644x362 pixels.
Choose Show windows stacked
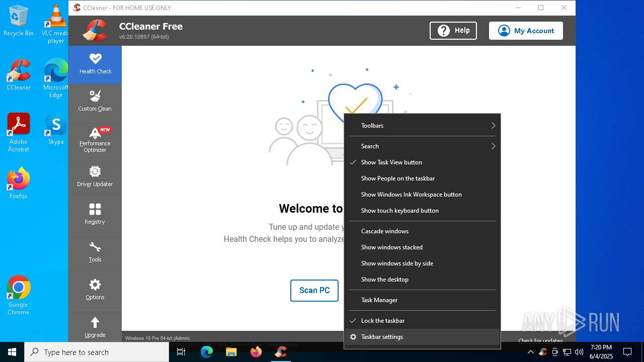pyautogui.click(x=422, y=247)
